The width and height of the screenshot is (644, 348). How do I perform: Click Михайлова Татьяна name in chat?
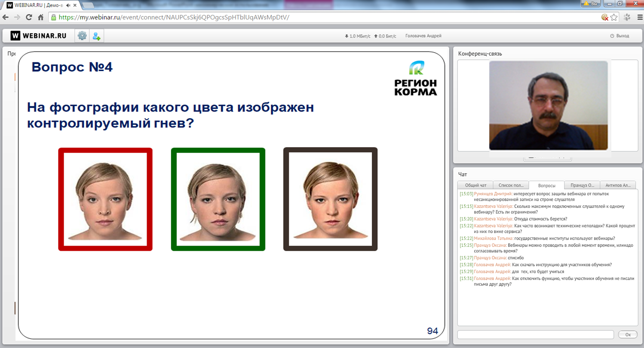494,238
